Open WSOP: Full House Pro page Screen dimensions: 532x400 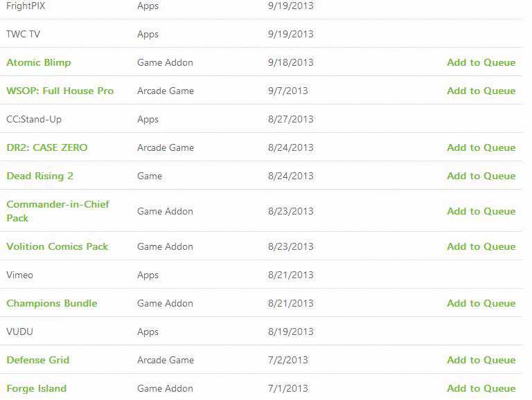coord(60,91)
